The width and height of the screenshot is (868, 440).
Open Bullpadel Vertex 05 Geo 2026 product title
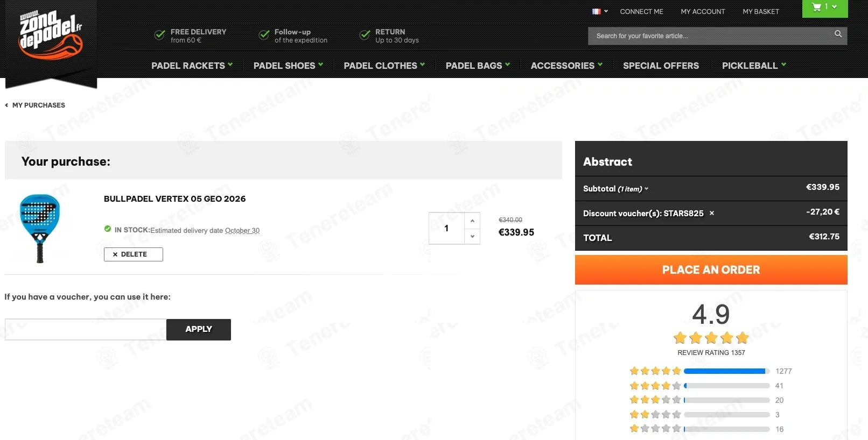click(174, 199)
